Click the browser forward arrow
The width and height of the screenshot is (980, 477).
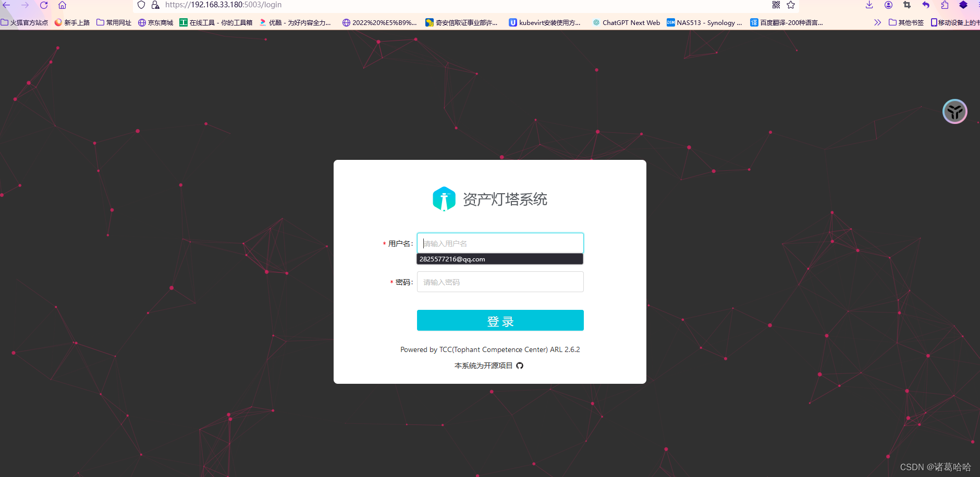click(25, 5)
